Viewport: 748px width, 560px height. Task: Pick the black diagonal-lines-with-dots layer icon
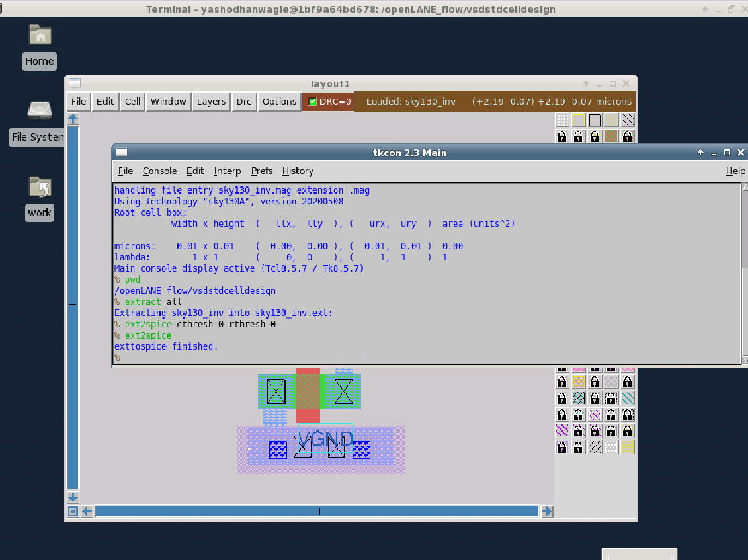click(628, 120)
